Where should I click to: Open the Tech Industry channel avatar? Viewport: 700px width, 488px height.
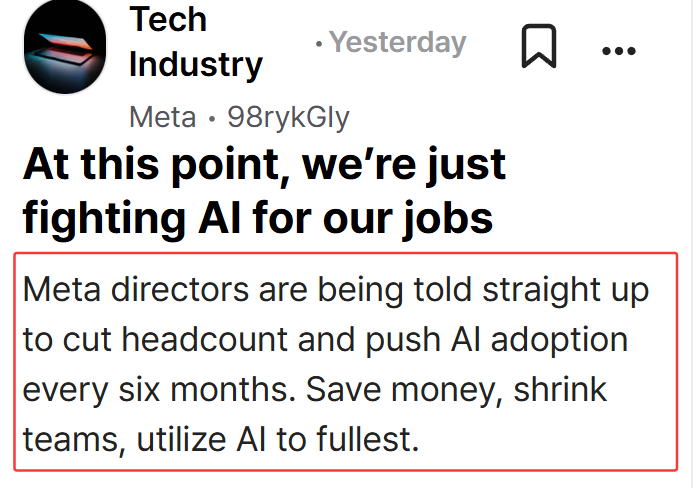tap(65, 46)
